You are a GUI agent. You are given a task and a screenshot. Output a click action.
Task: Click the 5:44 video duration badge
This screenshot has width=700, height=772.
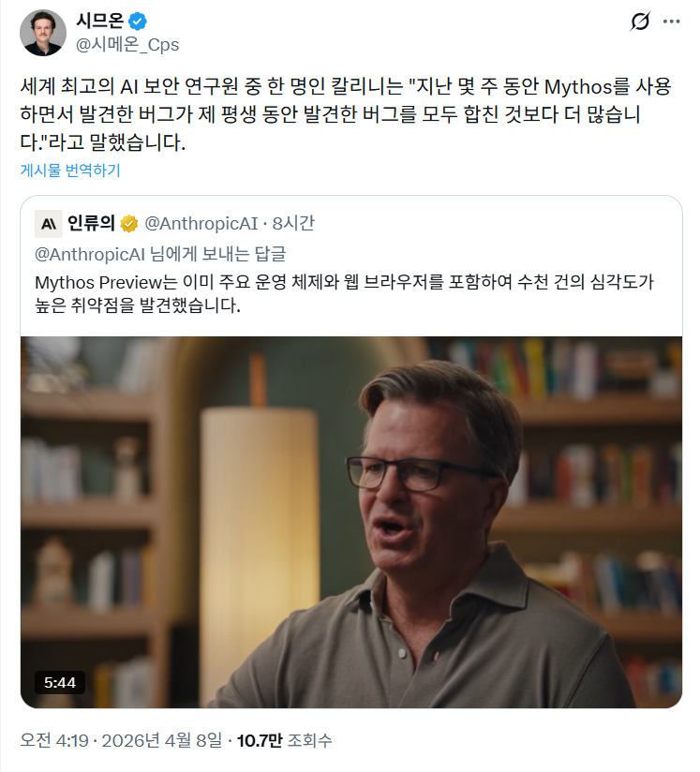click(60, 682)
